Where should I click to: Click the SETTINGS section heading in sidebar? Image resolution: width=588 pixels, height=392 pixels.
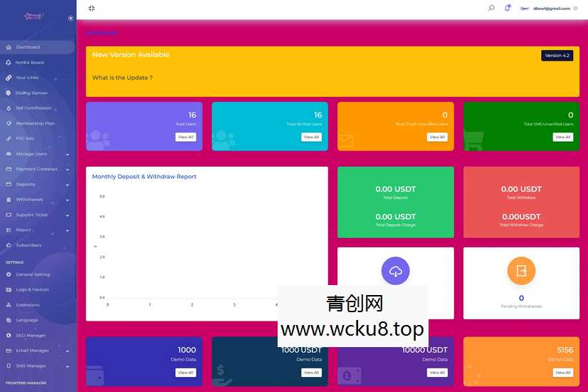tap(15, 262)
